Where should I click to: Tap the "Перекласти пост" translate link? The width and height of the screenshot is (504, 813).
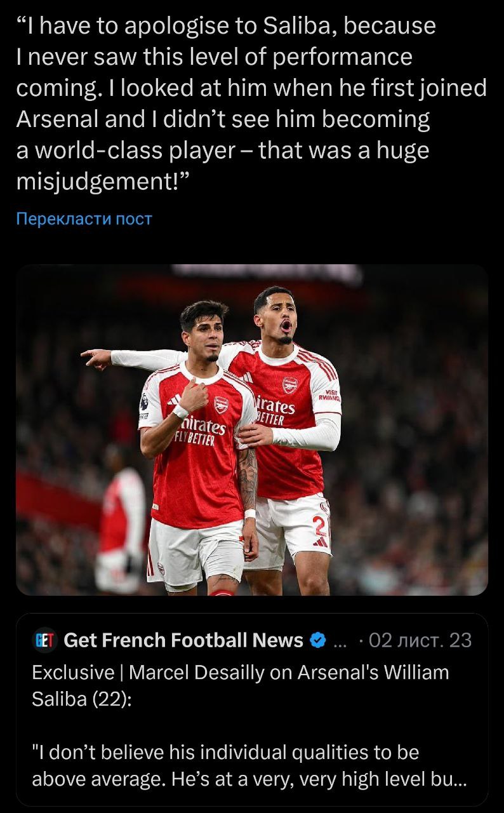(x=84, y=219)
